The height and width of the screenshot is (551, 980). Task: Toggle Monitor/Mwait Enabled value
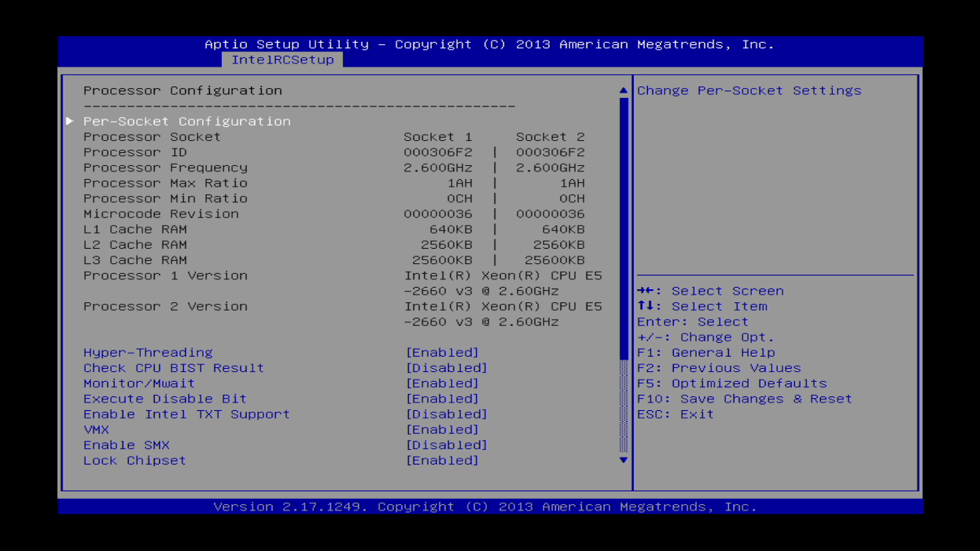pyautogui.click(x=442, y=383)
